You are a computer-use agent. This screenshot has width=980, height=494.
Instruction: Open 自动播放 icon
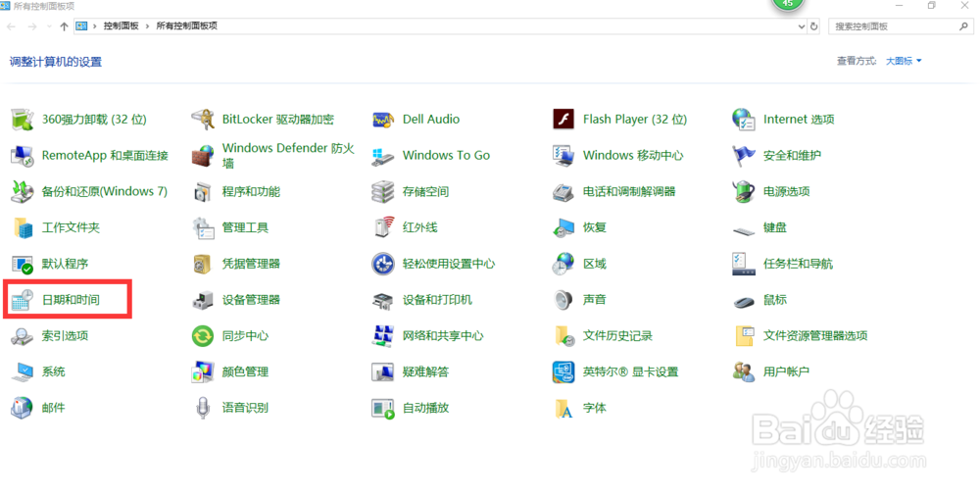pos(383,408)
